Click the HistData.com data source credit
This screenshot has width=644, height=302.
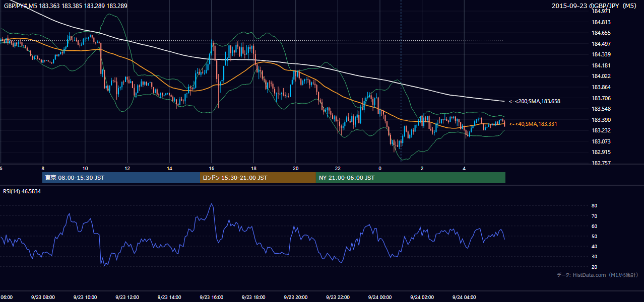pyautogui.click(x=597, y=275)
